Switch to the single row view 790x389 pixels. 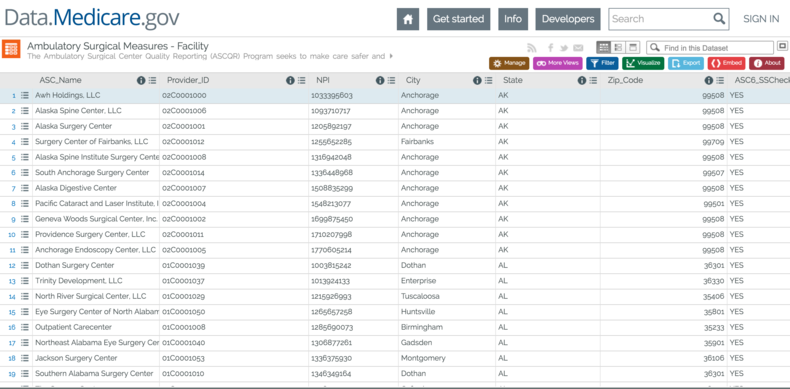632,48
